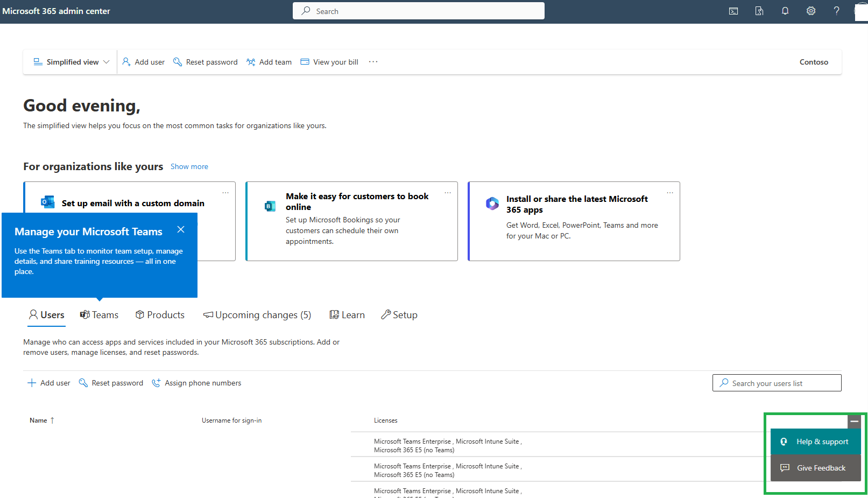Viewport: 868px width, 498px height.
Task: Click the Give Feedback chat icon
Action: click(785, 468)
